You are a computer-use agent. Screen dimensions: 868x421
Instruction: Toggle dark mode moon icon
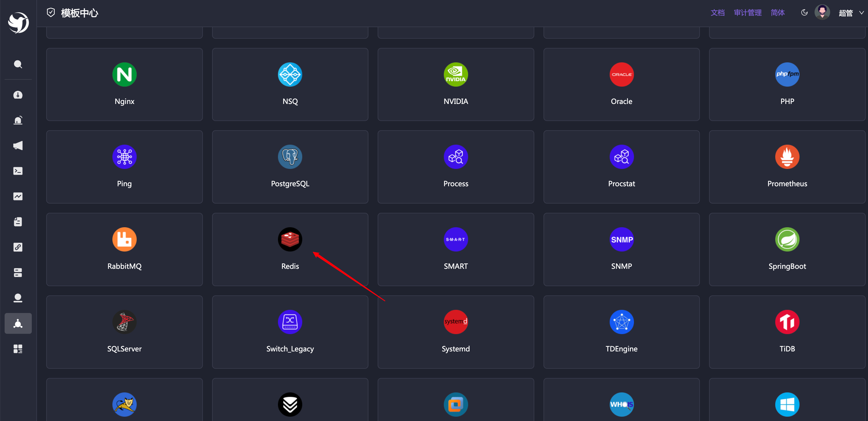tap(804, 13)
